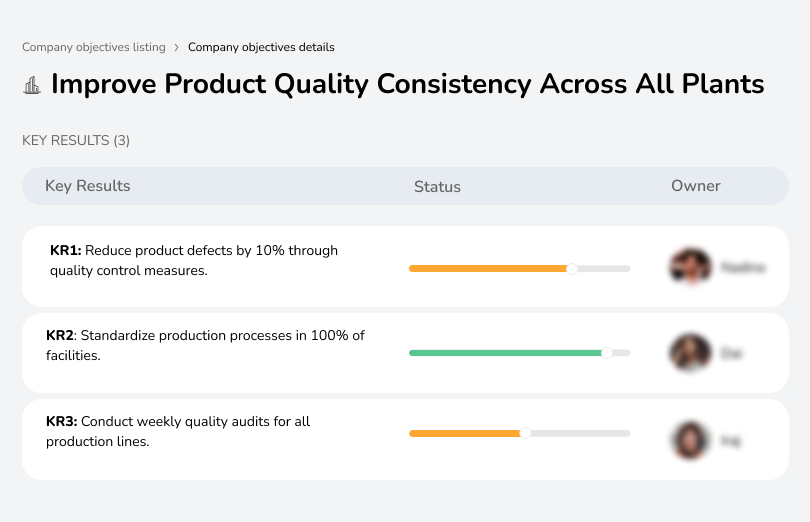This screenshot has height=522, width=810.
Task: Click the Key Results column header
Action: pyautogui.click(x=87, y=186)
